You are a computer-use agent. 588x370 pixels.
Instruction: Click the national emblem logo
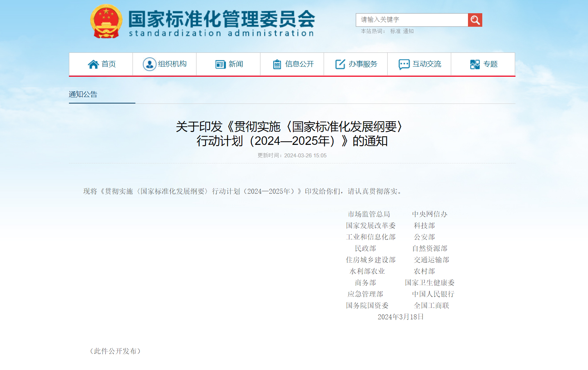tap(106, 21)
